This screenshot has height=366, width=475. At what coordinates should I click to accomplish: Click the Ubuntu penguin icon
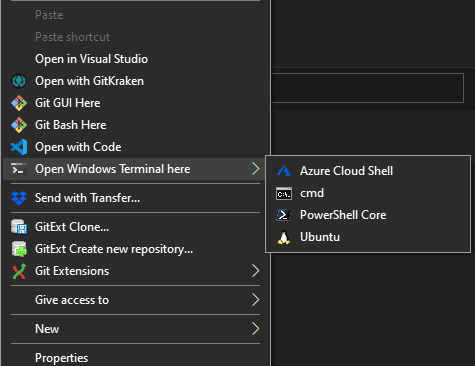(x=284, y=237)
